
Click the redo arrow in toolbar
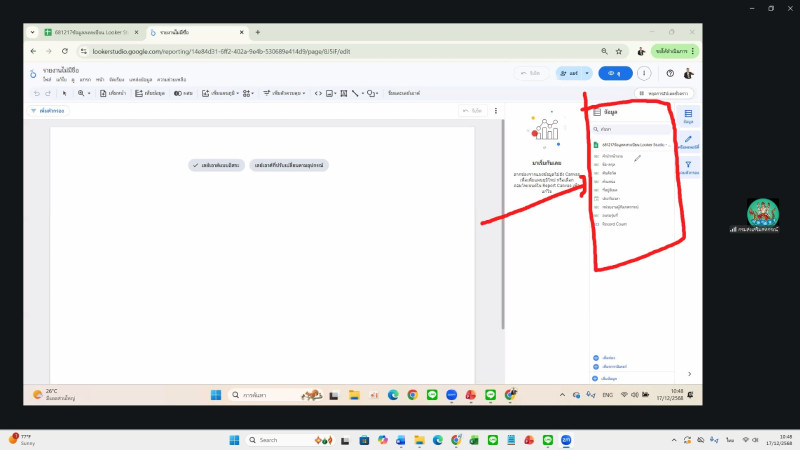[47, 93]
